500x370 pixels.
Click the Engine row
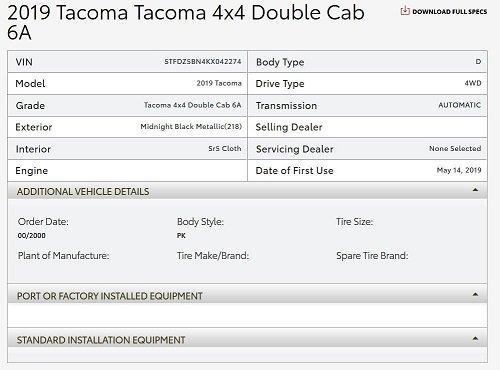[127, 171]
